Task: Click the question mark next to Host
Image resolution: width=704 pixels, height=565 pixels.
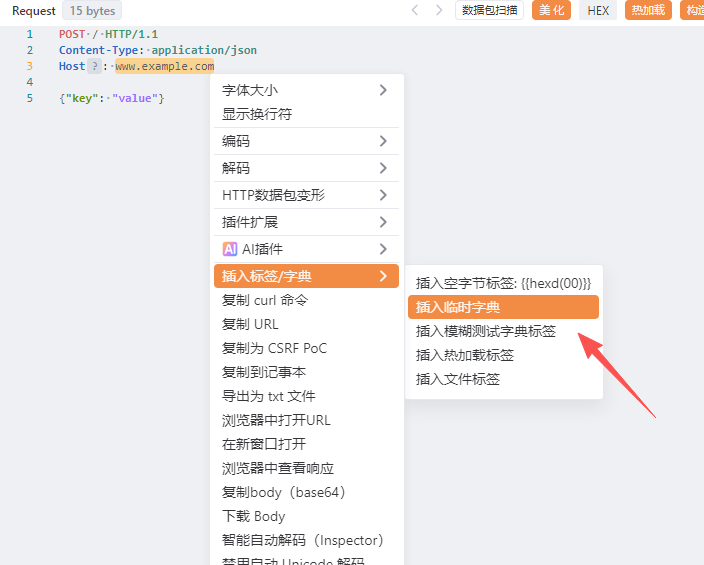Action: tap(94, 66)
